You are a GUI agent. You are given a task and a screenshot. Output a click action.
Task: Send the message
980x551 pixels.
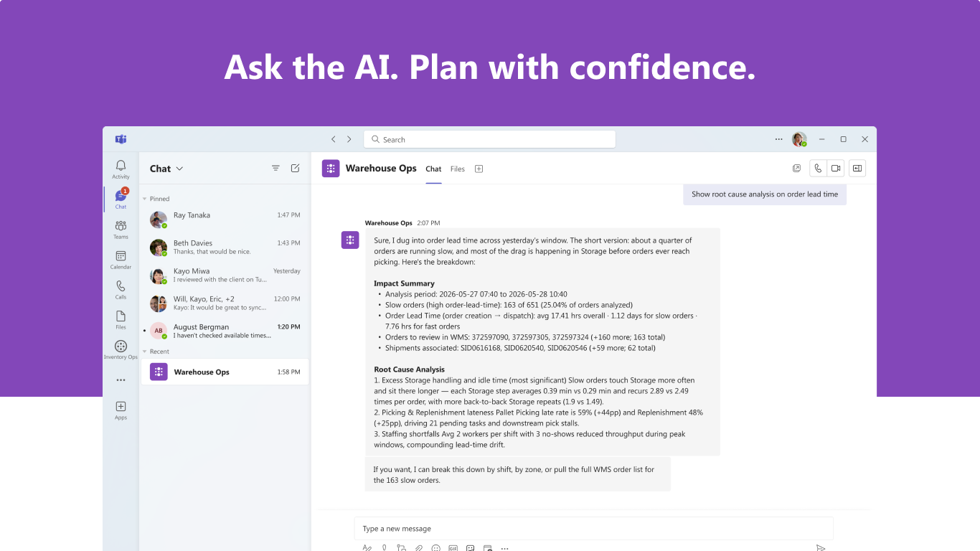click(821, 548)
